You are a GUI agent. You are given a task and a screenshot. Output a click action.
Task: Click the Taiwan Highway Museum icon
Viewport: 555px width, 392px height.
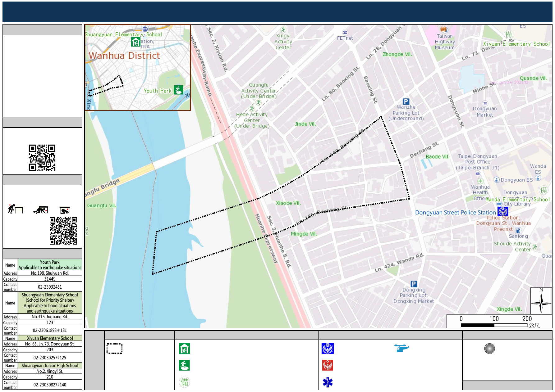[444, 29]
